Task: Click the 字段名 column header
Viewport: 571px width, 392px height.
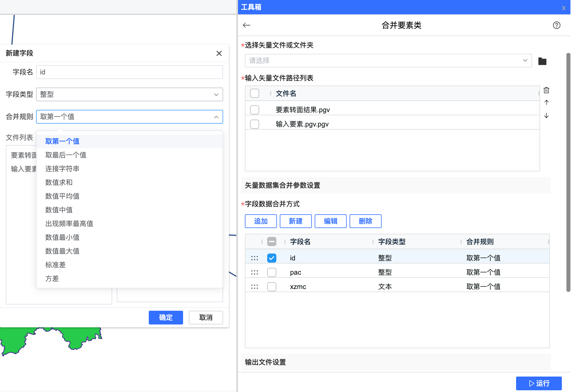Action: tap(300, 242)
